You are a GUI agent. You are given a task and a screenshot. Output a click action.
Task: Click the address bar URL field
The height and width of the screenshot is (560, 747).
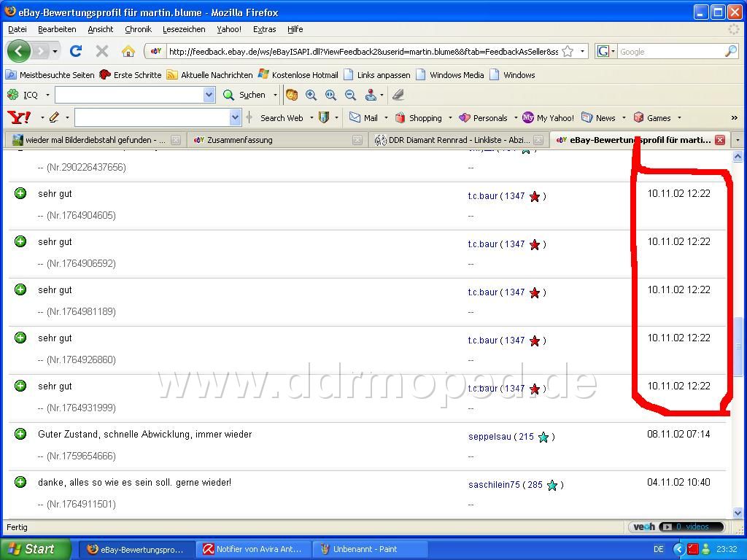click(363, 52)
